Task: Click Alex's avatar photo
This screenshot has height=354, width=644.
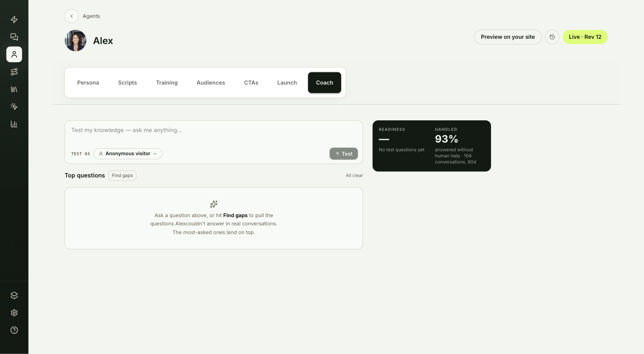Action: (x=76, y=41)
